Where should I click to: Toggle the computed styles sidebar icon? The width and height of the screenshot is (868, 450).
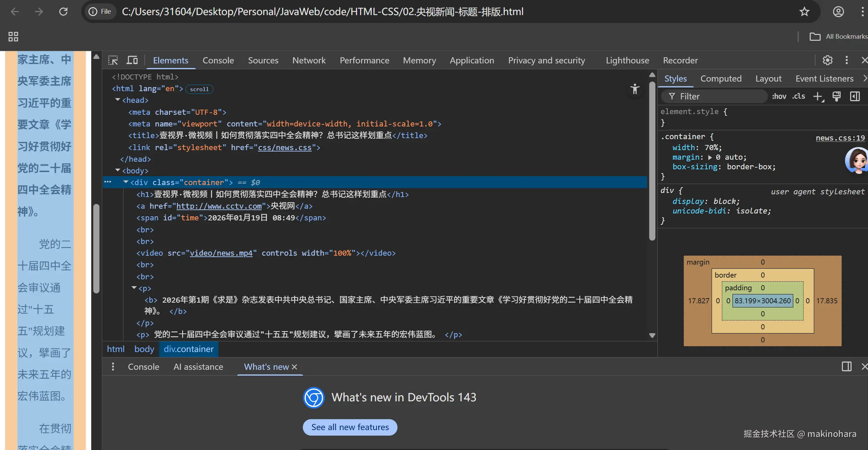click(855, 97)
